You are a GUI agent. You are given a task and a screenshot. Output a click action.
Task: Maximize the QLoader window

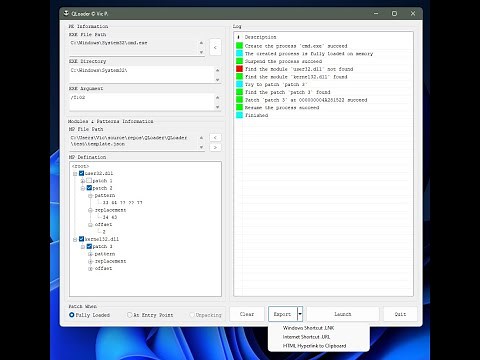point(394,13)
